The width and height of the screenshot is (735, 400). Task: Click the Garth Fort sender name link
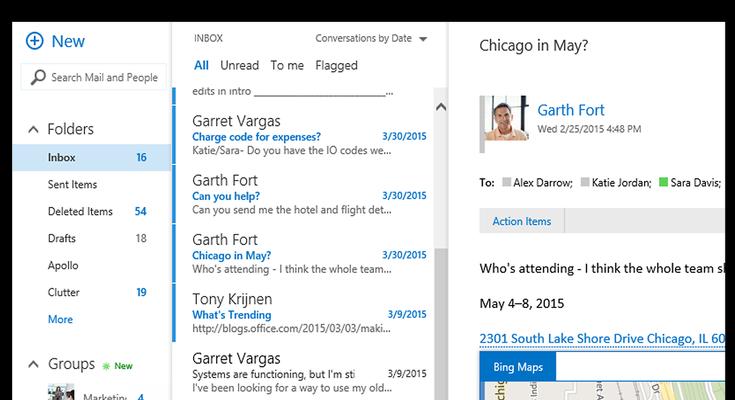(x=570, y=110)
